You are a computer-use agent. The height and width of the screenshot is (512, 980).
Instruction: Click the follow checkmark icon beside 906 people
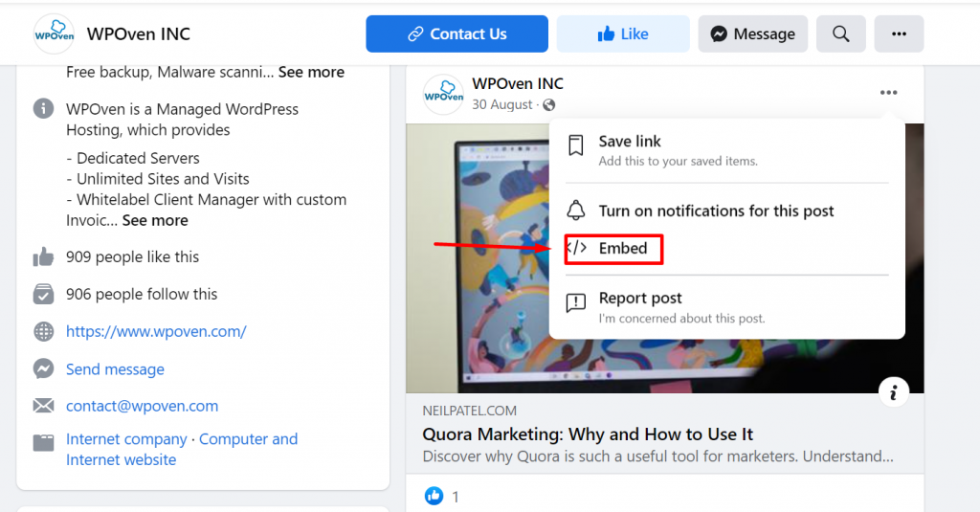coord(43,294)
